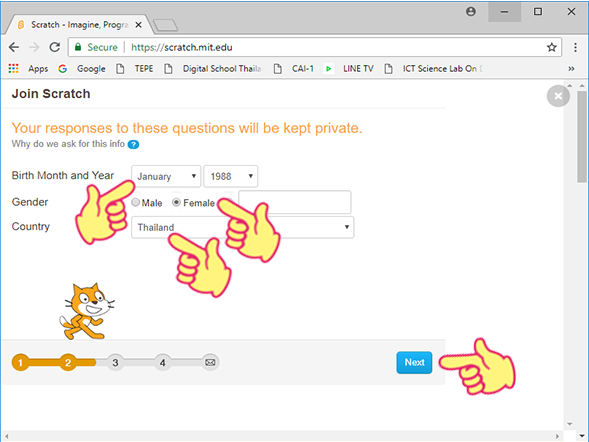Reload the Scratch page
Viewport: 589px width, 442px height.
click(55, 47)
